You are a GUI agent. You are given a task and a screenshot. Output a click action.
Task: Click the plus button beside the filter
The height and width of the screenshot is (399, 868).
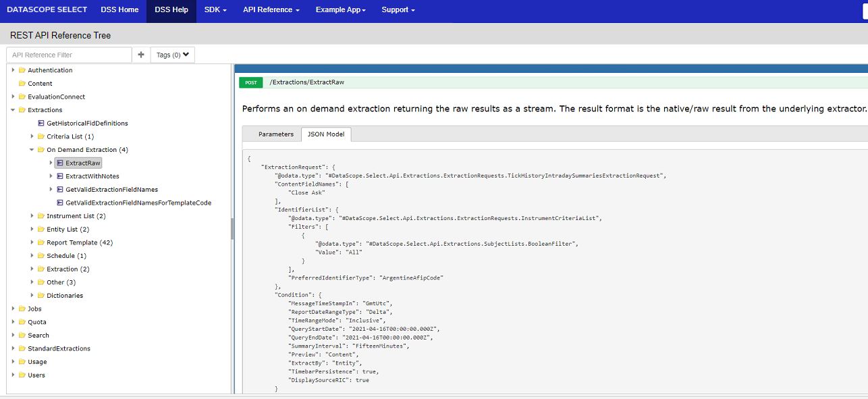141,55
